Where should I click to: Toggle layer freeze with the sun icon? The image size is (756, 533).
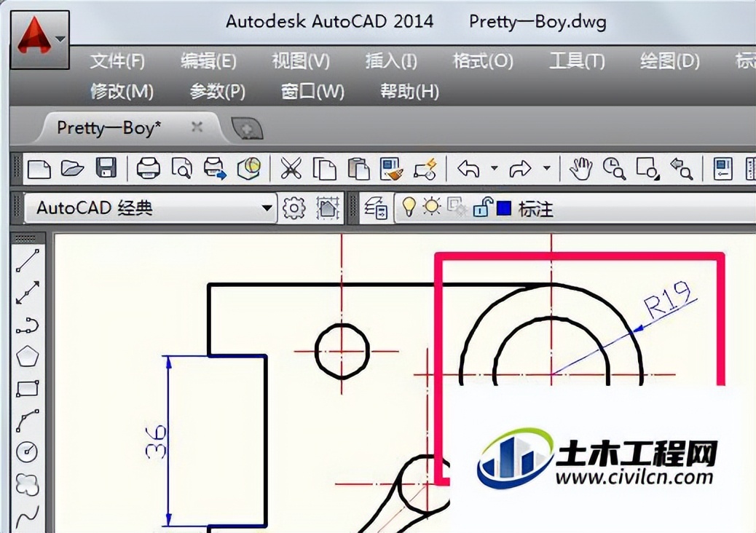(x=431, y=207)
